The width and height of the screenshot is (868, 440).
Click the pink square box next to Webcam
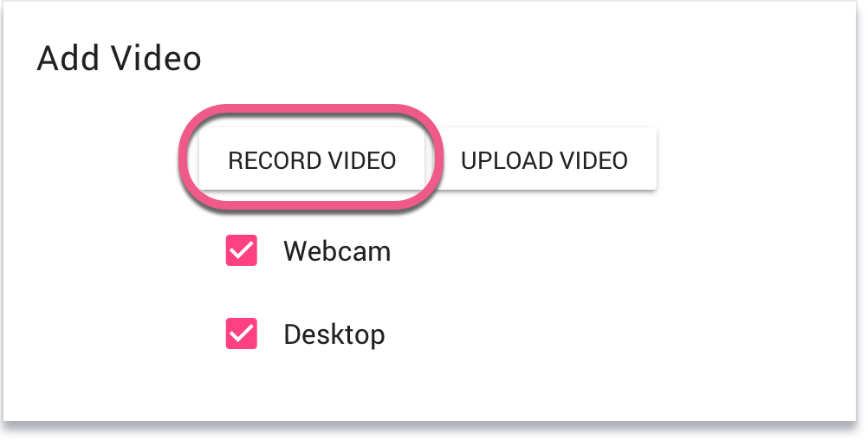tap(242, 250)
